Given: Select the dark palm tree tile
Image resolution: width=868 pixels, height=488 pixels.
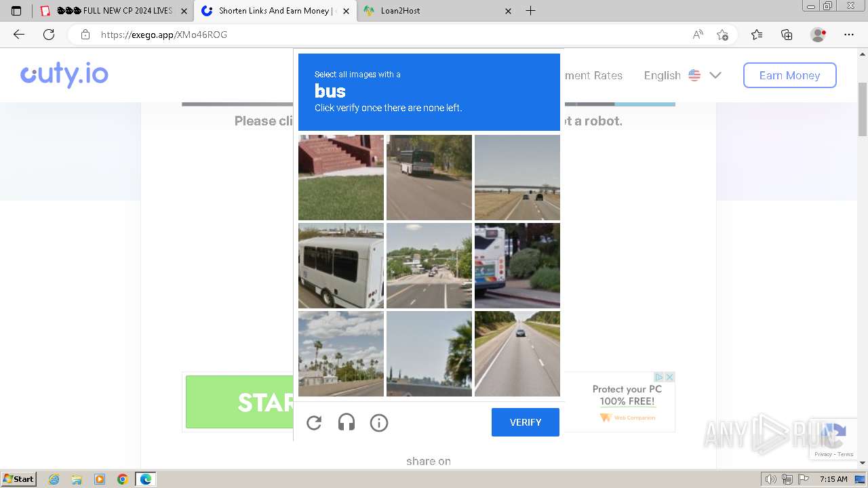Looking at the screenshot, I should coord(429,354).
